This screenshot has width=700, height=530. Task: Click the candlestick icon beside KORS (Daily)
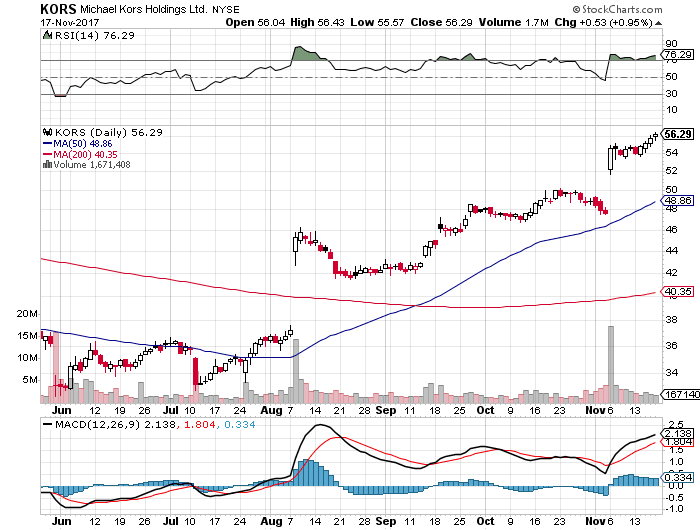tap(47, 132)
